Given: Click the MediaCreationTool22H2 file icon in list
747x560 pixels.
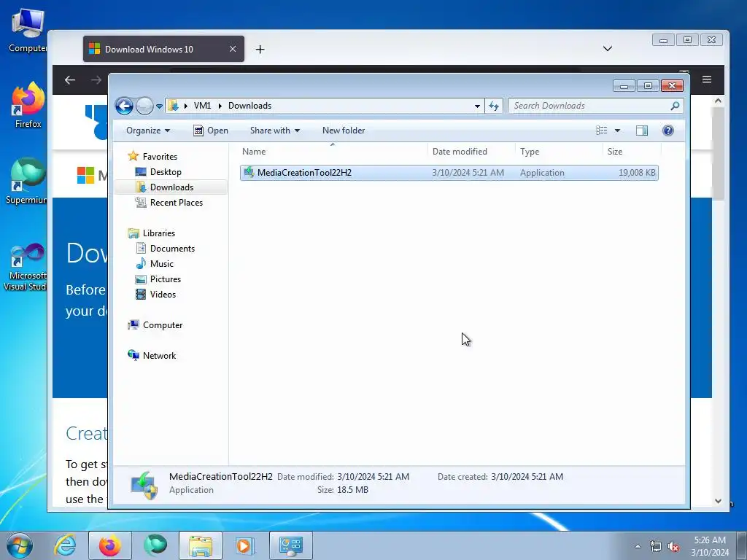Looking at the screenshot, I should pos(249,172).
